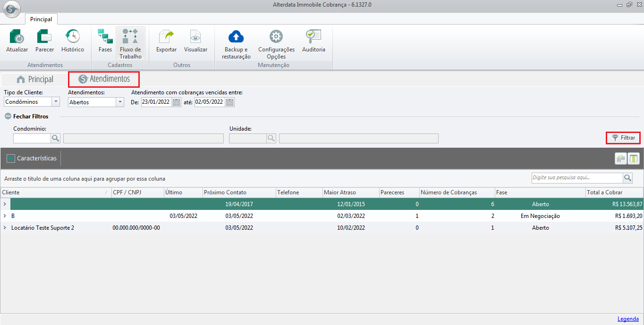Click the Características button
644x325 pixels.
(x=32, y=158)
